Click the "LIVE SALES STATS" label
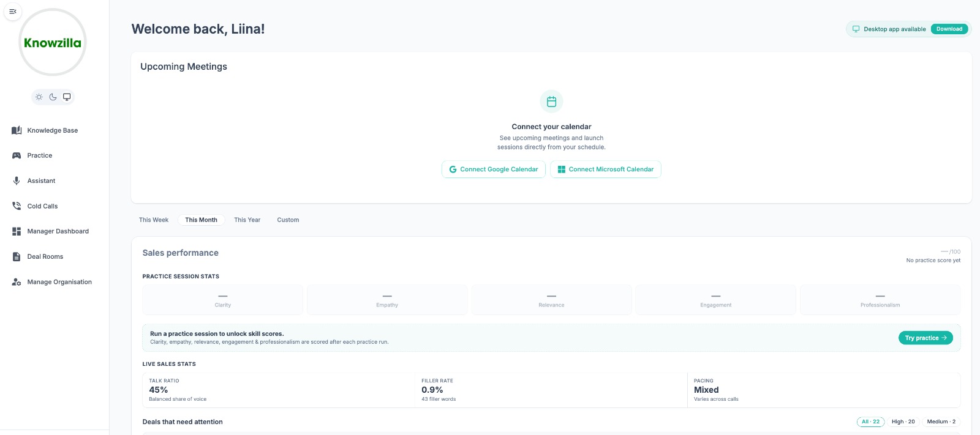Viewport: 980px width, 435px height. click(x=169, y=364)
